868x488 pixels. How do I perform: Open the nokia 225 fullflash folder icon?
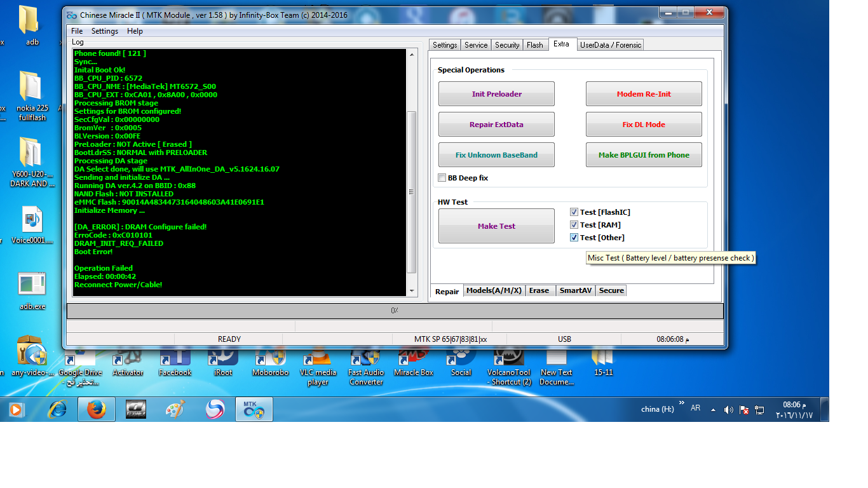tap(32, 95)
